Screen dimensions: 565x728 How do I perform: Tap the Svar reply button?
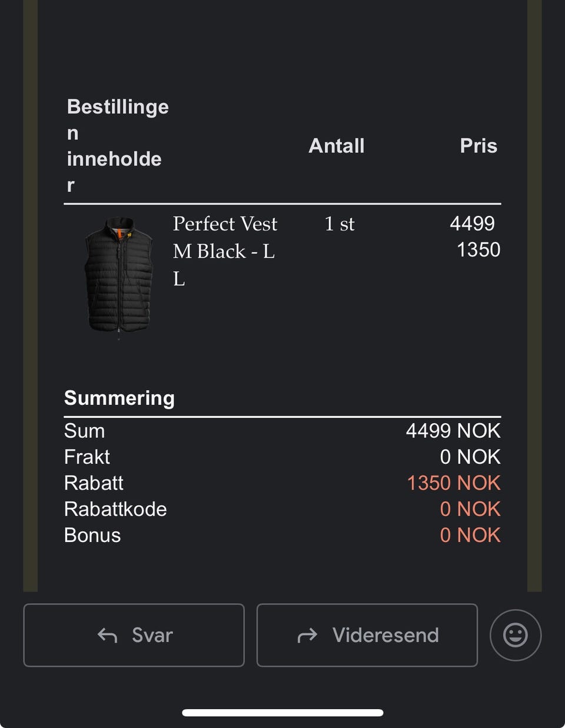(x=134, y=635)
